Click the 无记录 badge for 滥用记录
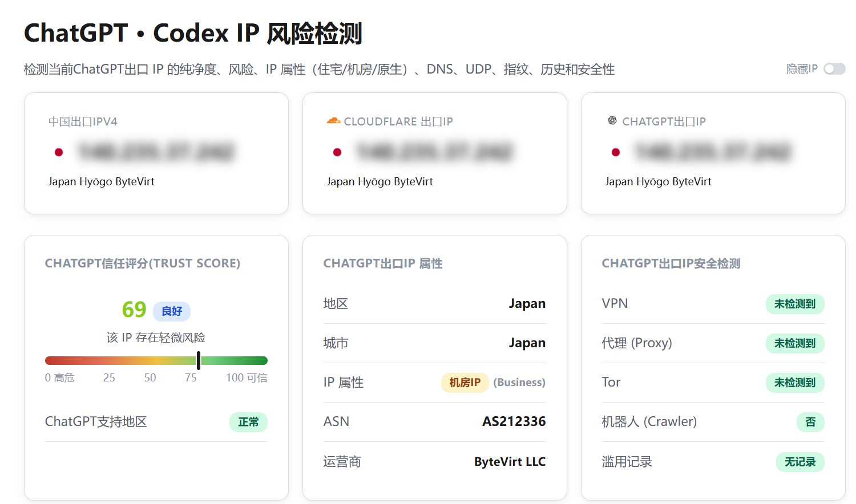This screenshot has width=856, height=504. click(x=800, y=462)
